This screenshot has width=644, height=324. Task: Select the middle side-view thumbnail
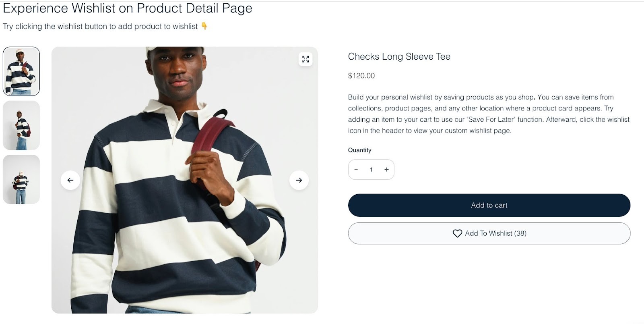tap(21, 126)
